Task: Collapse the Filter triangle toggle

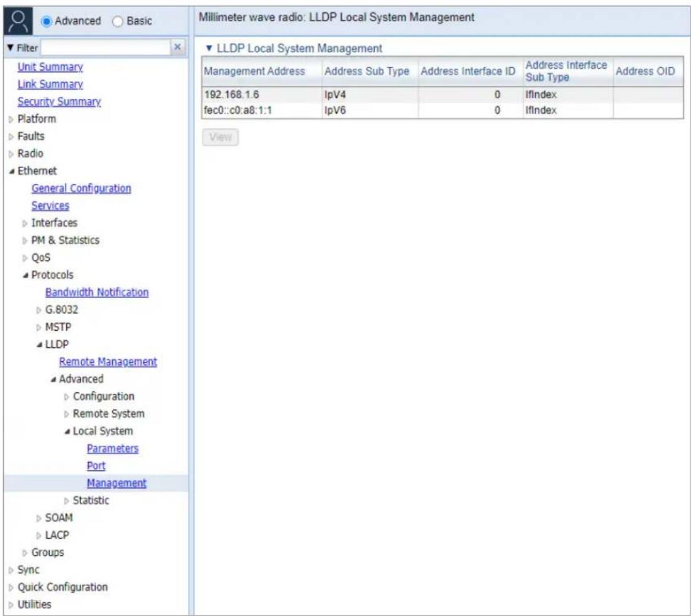Action: pos(10,48)
